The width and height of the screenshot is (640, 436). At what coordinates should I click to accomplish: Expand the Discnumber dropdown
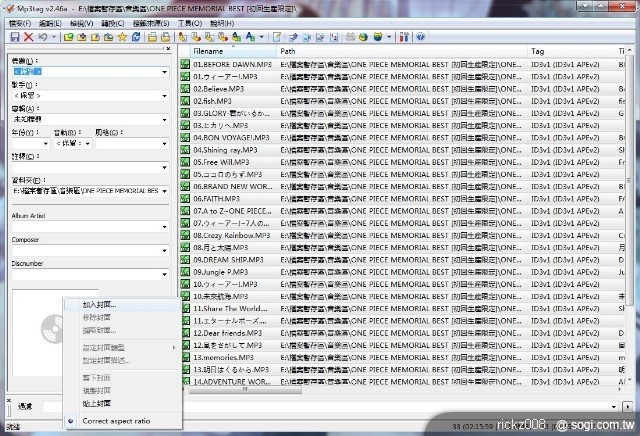pos(164,274)
